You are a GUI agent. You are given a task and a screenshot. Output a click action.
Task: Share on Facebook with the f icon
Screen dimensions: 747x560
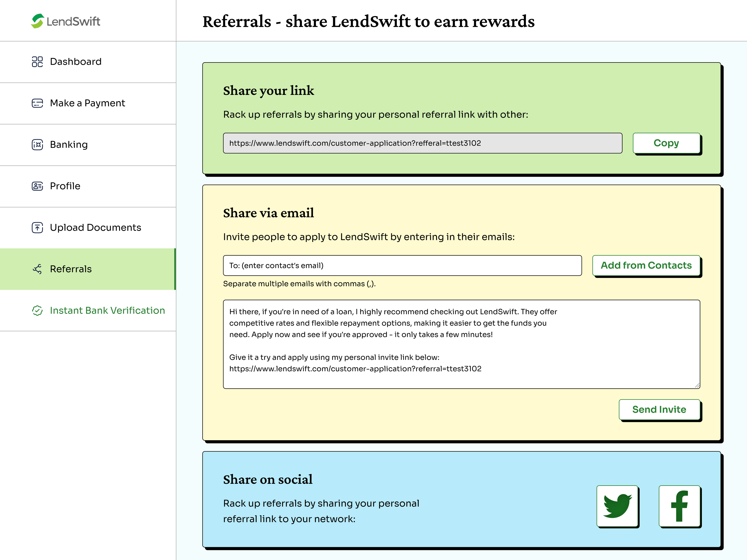679,506
